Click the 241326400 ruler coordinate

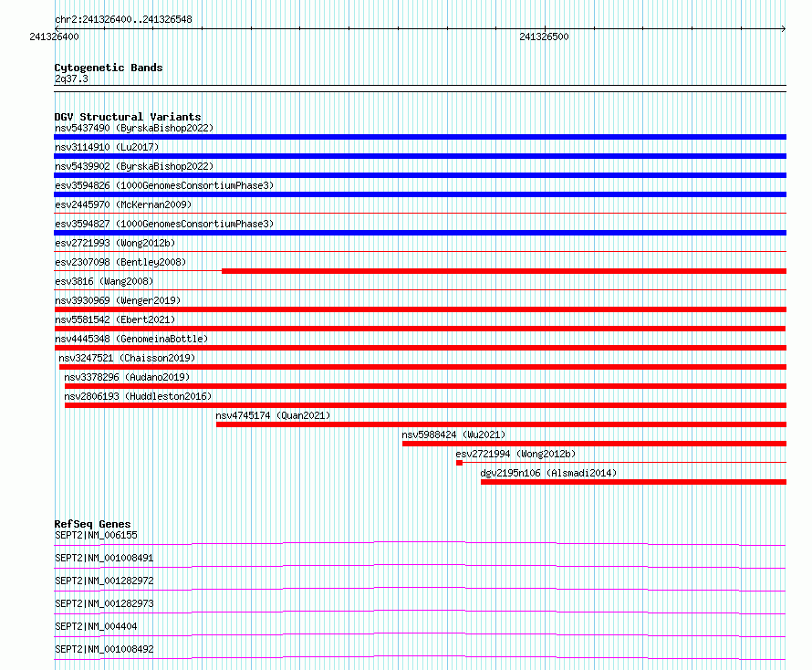pos(54,37)
